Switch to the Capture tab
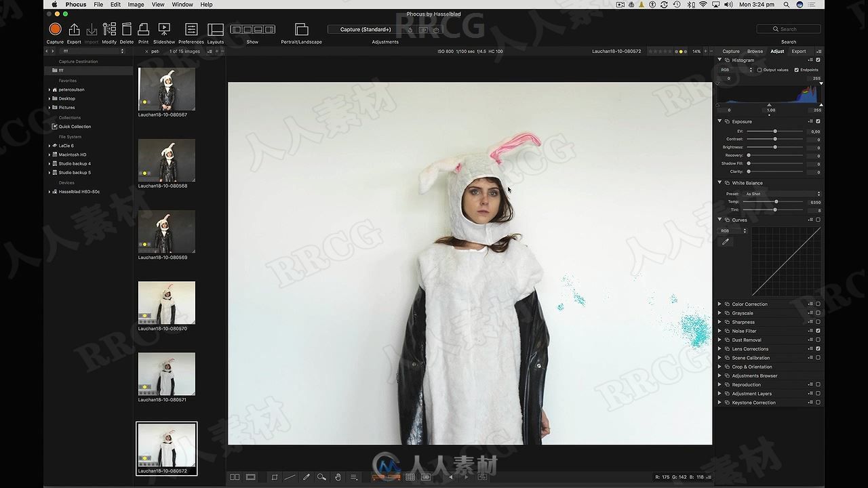 click(x=731, y=51)
